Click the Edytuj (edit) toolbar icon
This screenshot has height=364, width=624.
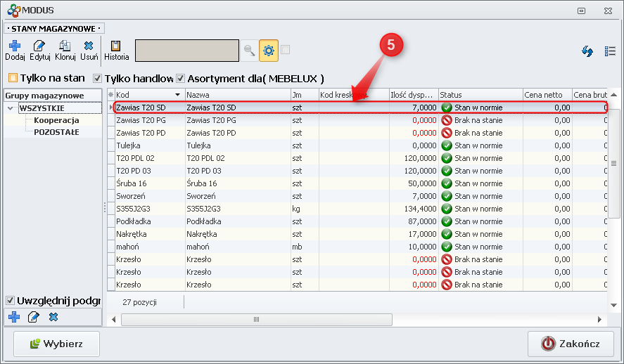tap(39, 51)
